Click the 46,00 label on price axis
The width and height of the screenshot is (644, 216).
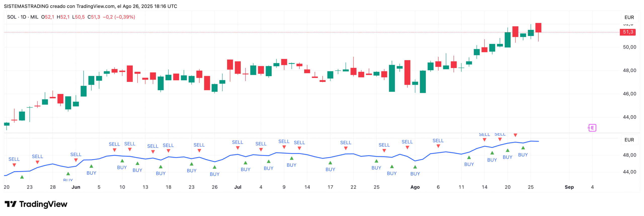pyautogui.click(x=629, y=94)
